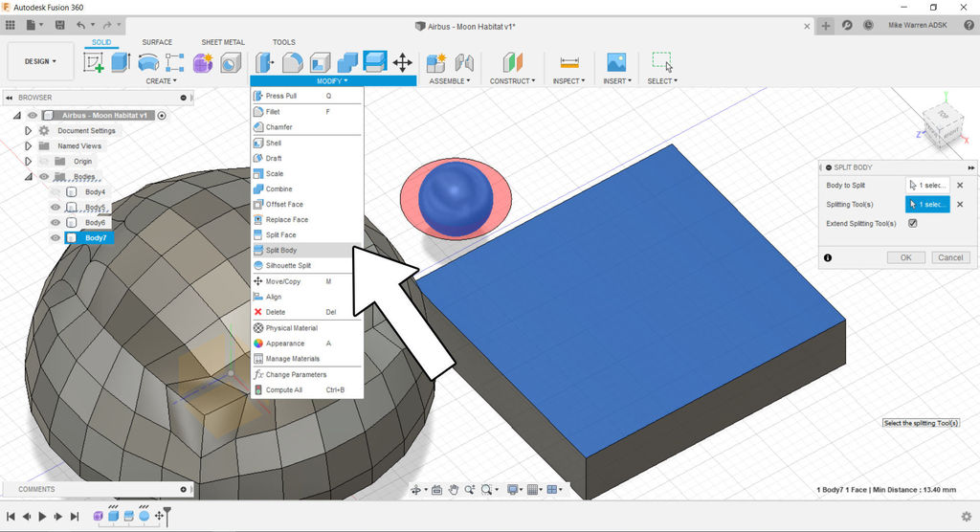Click the Create Sketch tool icon
This screenshot has width=980, height=532.
pos(94,62)
